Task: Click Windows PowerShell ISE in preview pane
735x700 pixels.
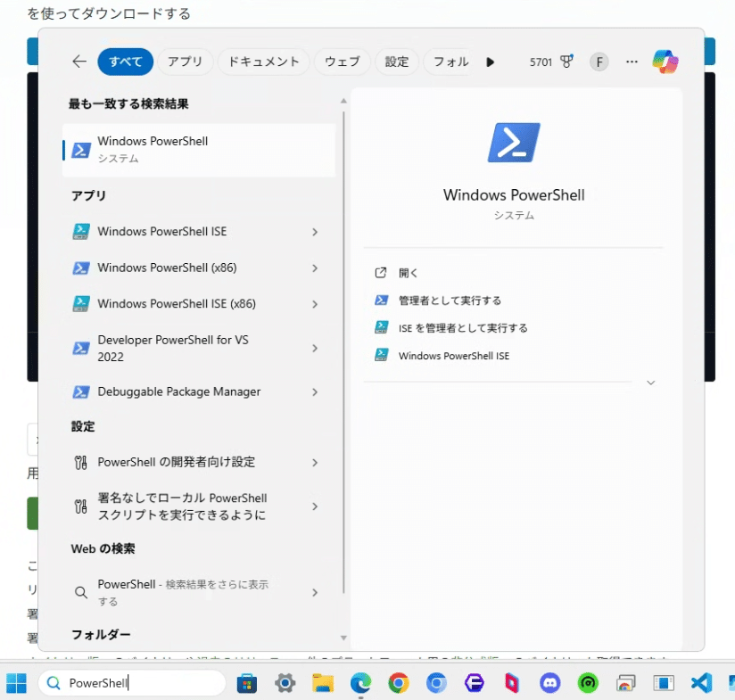Action: click(x=454, y=356)
